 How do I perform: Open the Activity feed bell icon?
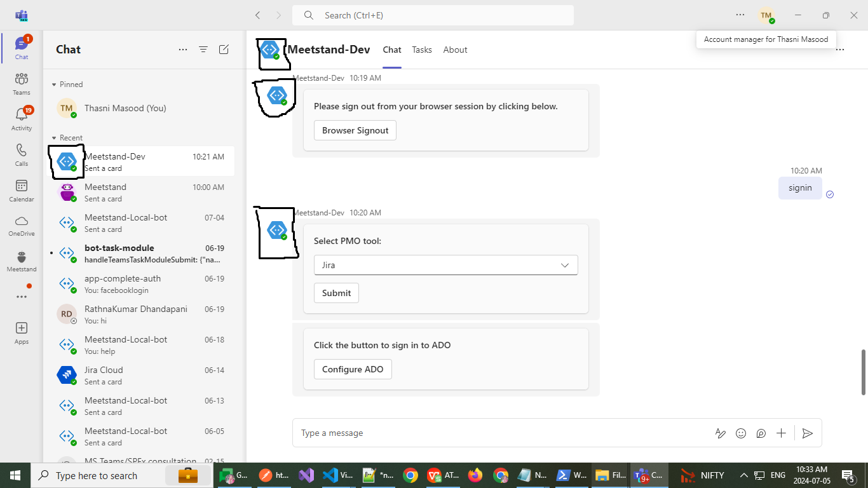22,119
